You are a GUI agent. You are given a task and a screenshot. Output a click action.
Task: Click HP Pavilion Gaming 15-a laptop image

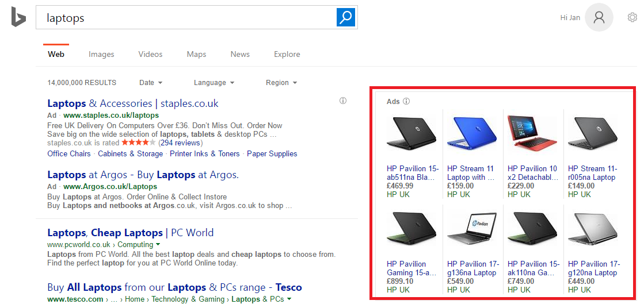[412, 229]
